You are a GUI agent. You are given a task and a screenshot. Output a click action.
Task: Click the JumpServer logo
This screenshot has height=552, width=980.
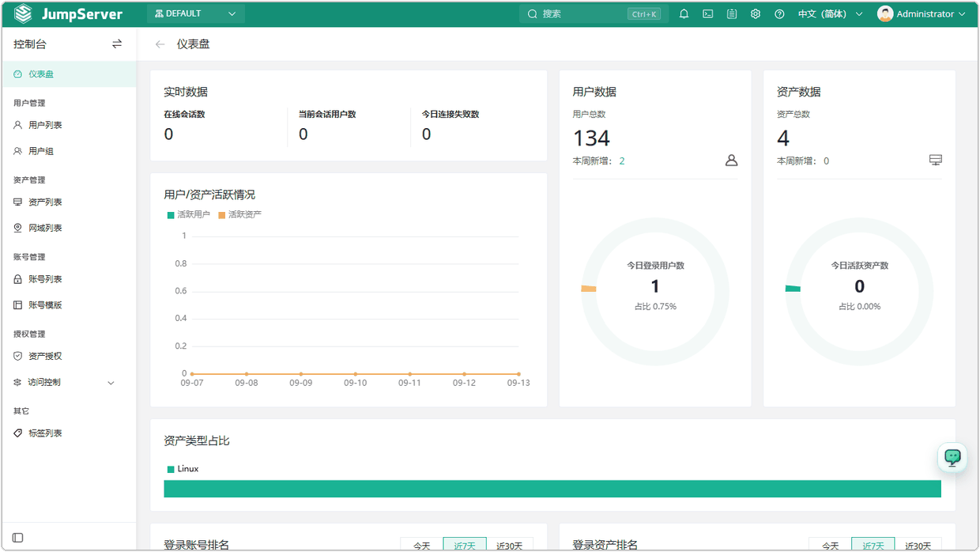pos(68,14)
